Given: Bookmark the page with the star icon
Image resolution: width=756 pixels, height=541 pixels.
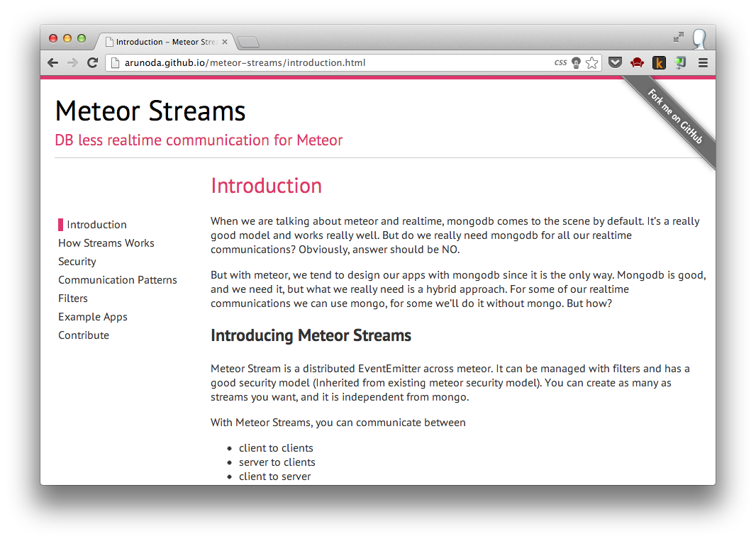Looking at the screenshot, I should [593, 62].
